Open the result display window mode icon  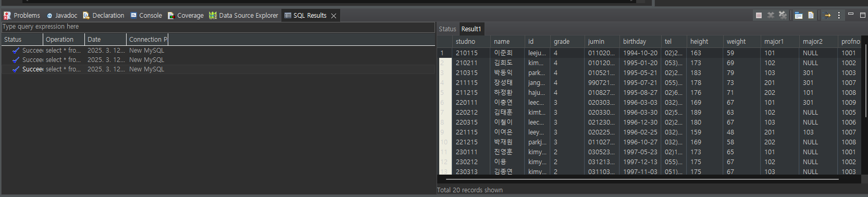(x=798, y=15)
